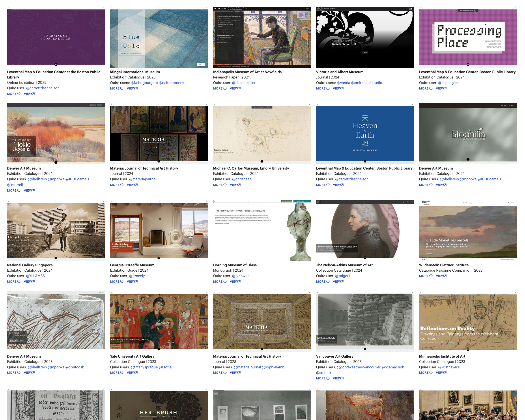Click VIEW under the @lmurrell entry
Image resolution: width=525 pixels, height=420 pixels.
[x=29, y=190]
